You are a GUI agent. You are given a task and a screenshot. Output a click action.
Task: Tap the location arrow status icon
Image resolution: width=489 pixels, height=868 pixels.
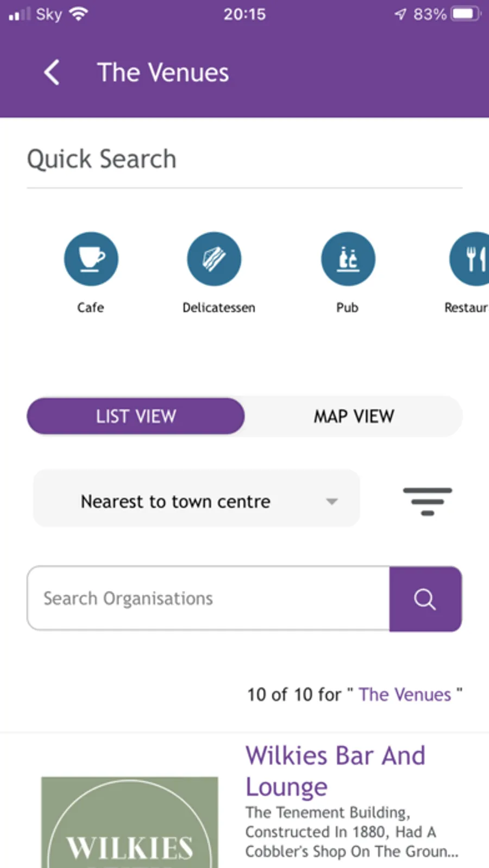(x=400, y=14)
